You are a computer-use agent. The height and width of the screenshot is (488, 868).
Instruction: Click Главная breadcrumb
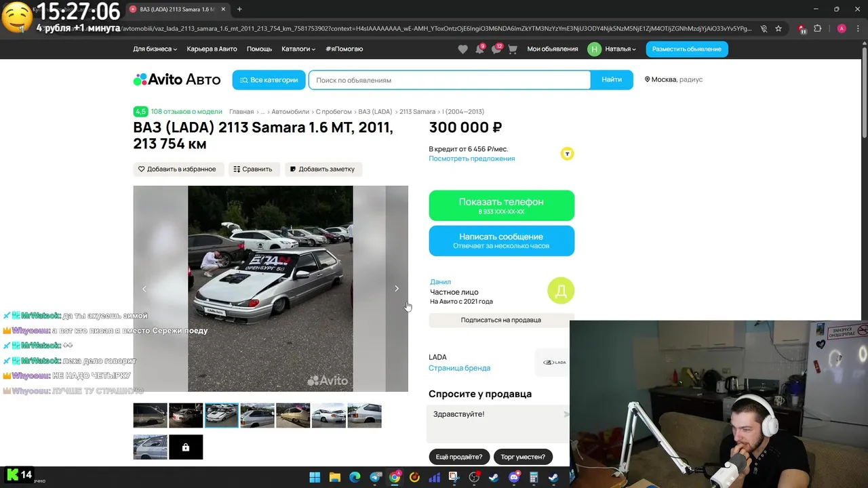(241, 111)
